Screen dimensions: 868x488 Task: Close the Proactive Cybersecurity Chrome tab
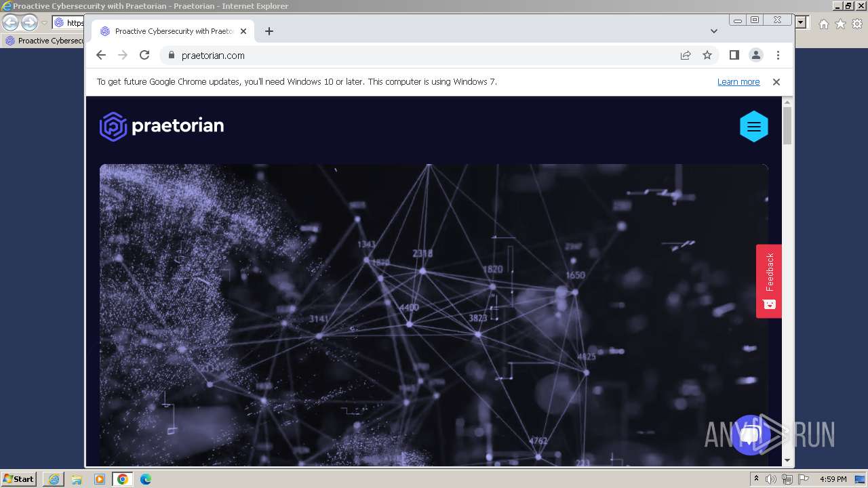(243, 31)
